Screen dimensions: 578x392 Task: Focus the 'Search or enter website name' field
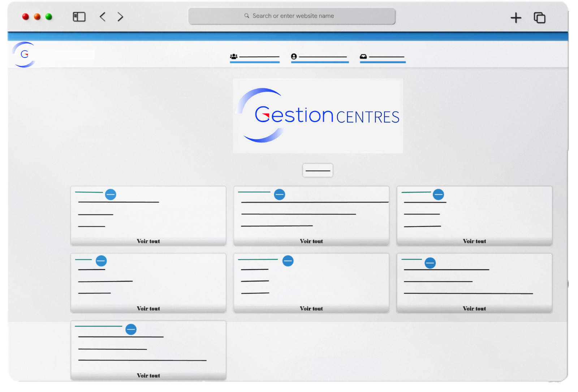tap(292, 16)
